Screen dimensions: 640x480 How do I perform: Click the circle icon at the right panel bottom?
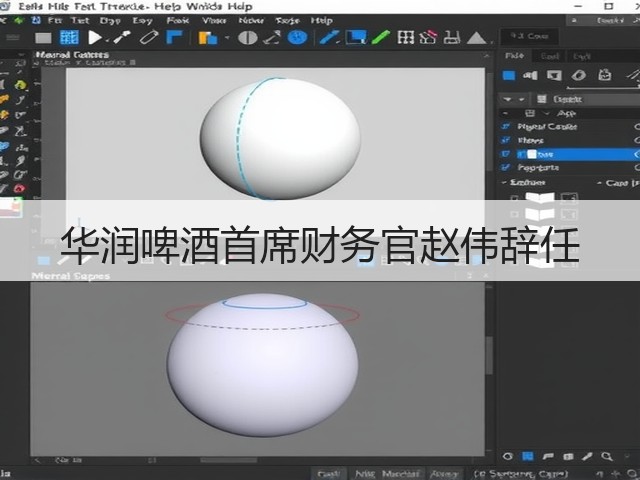point(507,456)
